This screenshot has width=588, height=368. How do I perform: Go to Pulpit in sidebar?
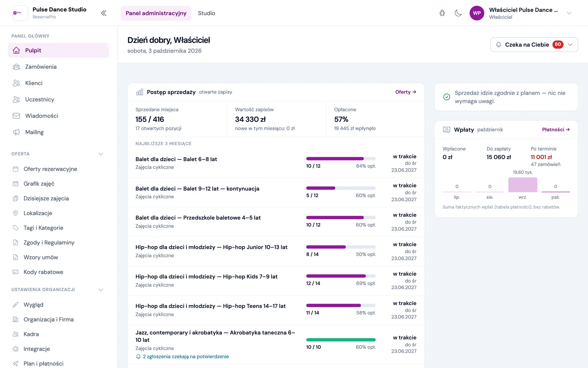pos(58,50)
